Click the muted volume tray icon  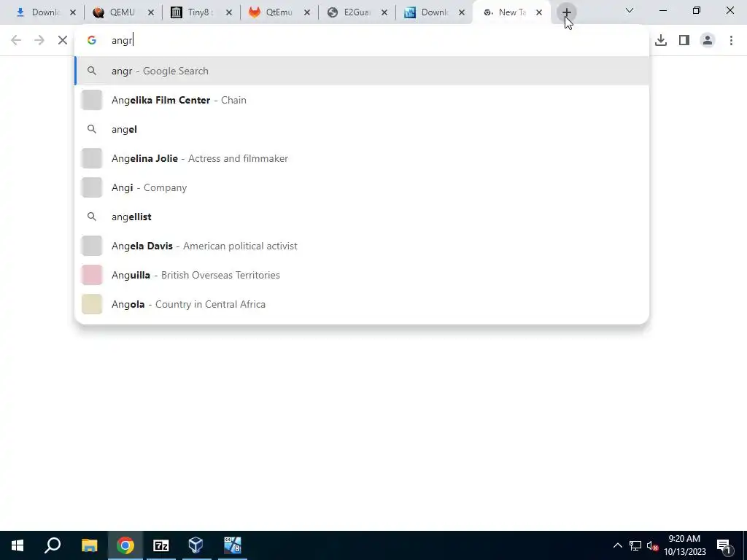tap(652, 545)
